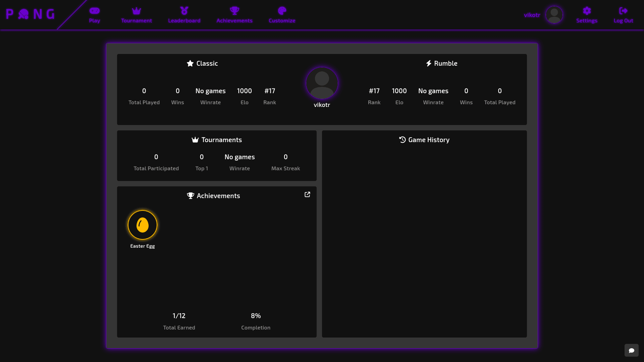Click the Leaderboard medal icon
The height and width of the screenshot is (362, 644).
click(x=184, y=10)
